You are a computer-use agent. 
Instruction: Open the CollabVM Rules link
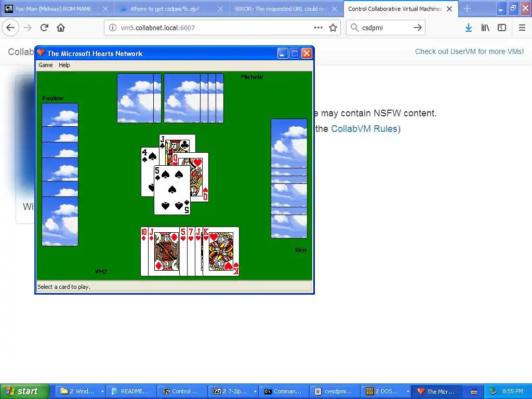point(364,129)
